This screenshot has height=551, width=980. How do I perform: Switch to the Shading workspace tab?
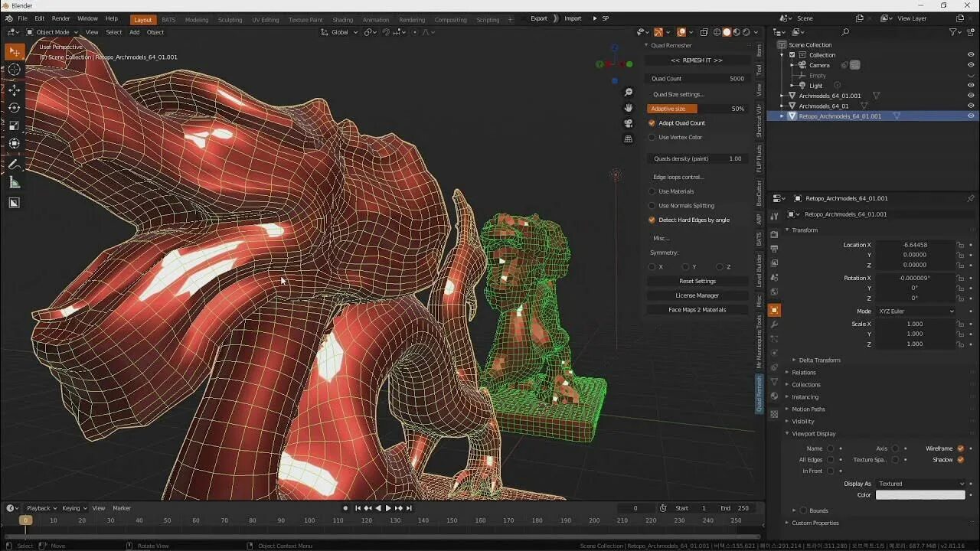(x=342, y=19)
